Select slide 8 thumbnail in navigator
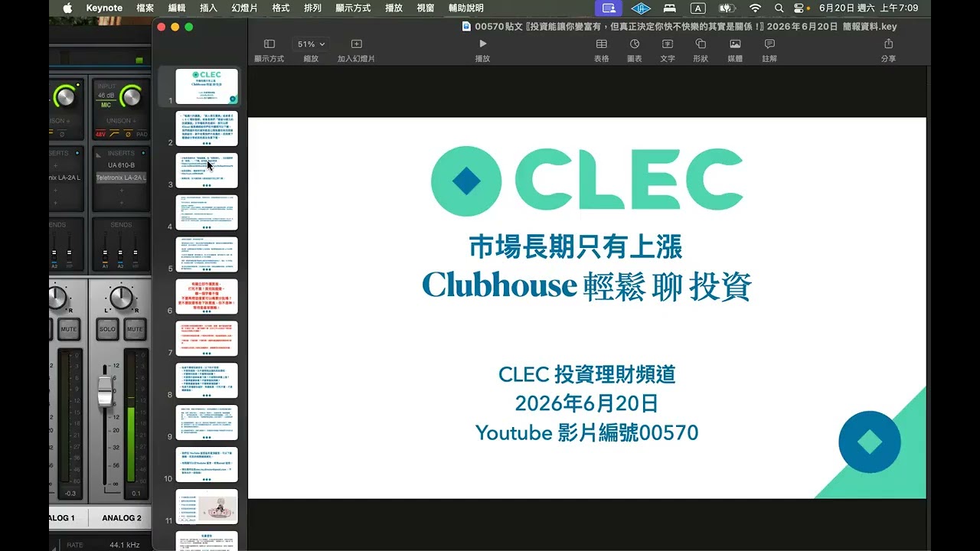Screen dimensions: 980x551 point(207,380)
